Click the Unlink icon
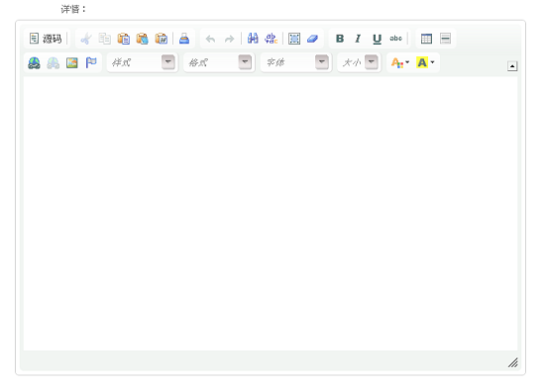The width and height of the screenshot is (545, 392). point(53,62)
